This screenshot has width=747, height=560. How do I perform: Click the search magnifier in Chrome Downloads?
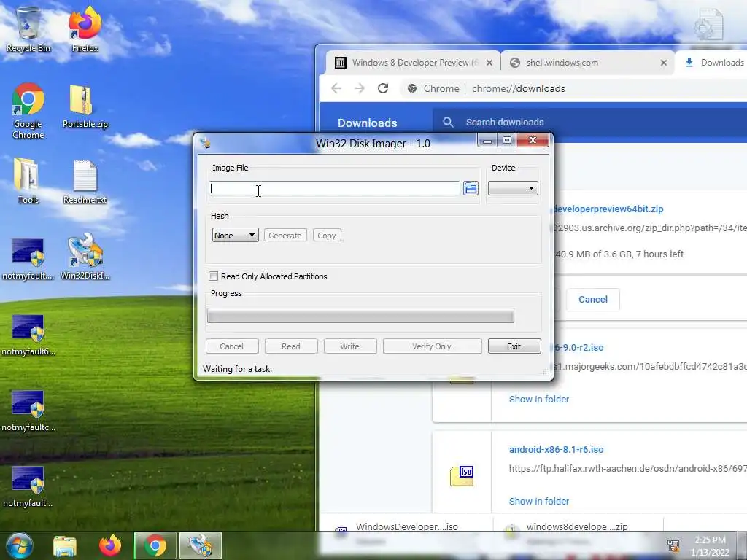[448, 122]
